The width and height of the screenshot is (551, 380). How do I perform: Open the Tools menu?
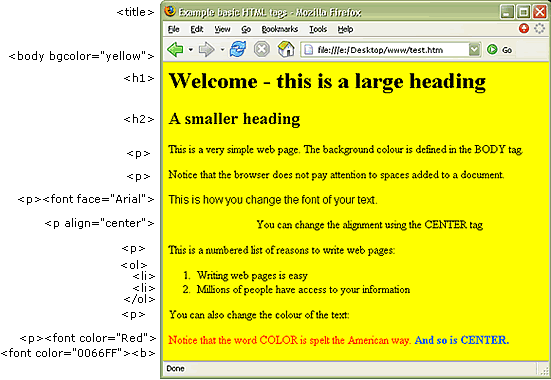click(x=318, y=29)
